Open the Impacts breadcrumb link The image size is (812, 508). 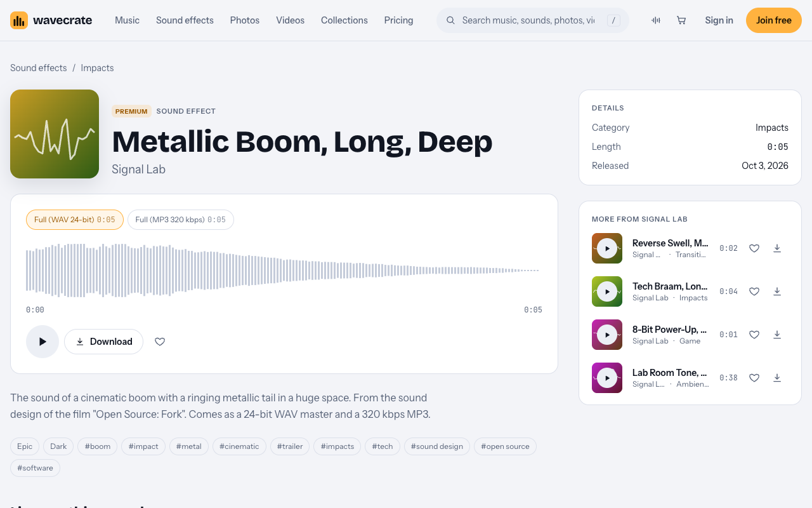pos(97,68)
